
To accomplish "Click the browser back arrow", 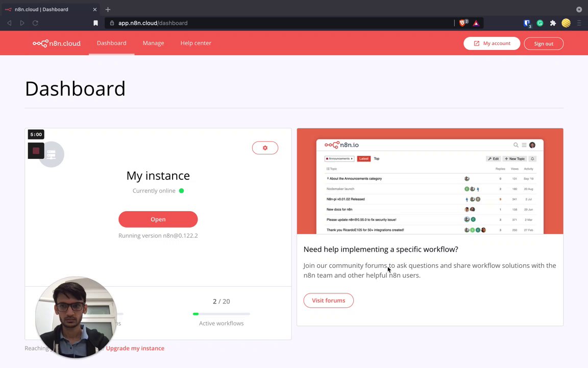I will click(9, 23).
